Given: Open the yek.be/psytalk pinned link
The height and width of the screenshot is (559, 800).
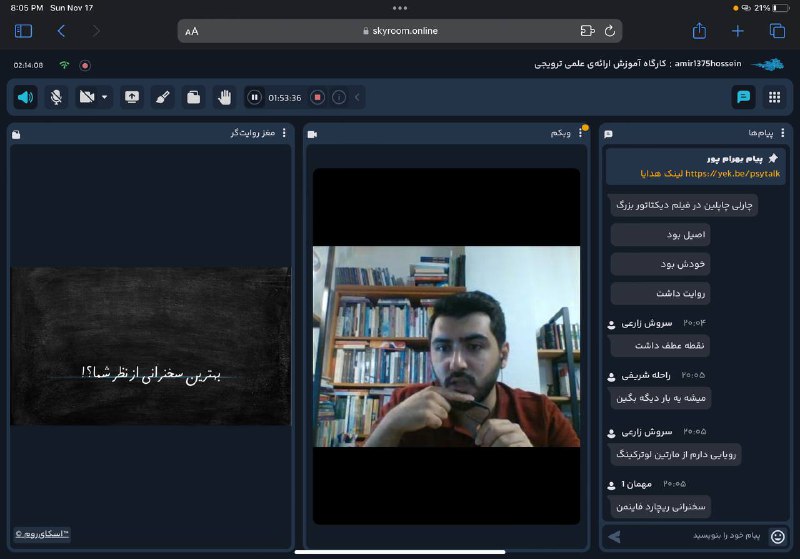Looking at the screenshot, I should 732,173.
